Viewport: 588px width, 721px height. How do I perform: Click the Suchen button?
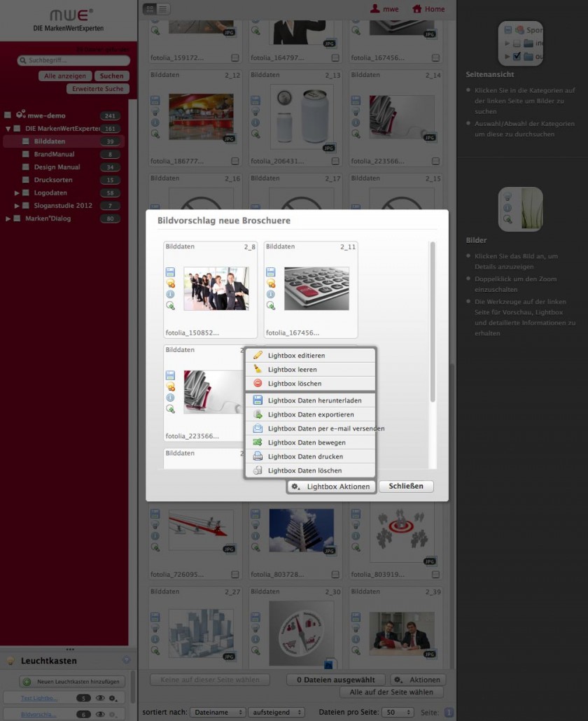[112, 76]
